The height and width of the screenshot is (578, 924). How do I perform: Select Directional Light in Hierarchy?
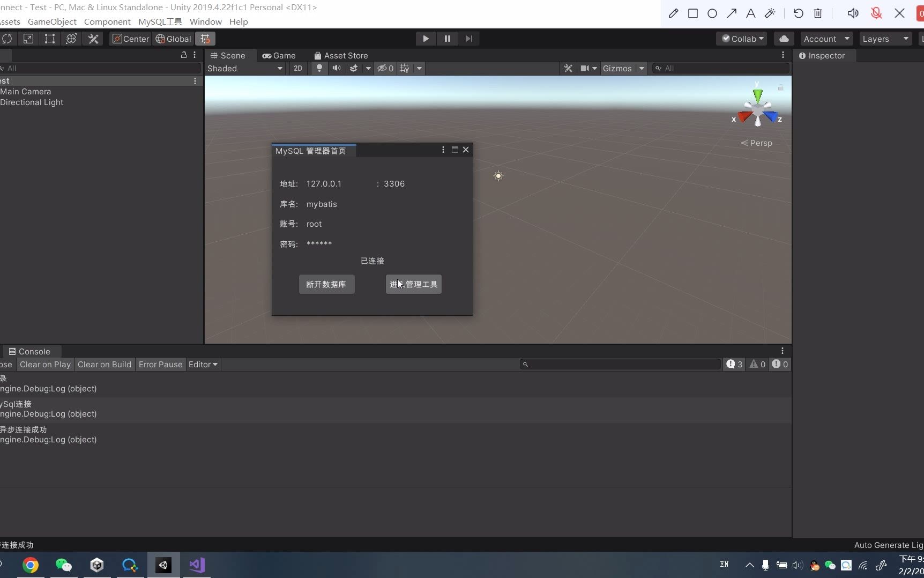(32, 102)
